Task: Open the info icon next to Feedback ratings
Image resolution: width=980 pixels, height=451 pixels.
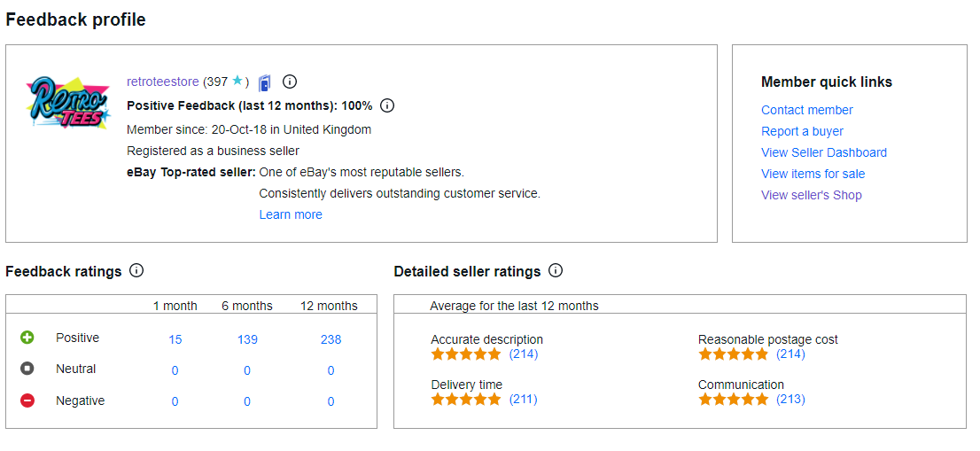Action: pos(136,271)
